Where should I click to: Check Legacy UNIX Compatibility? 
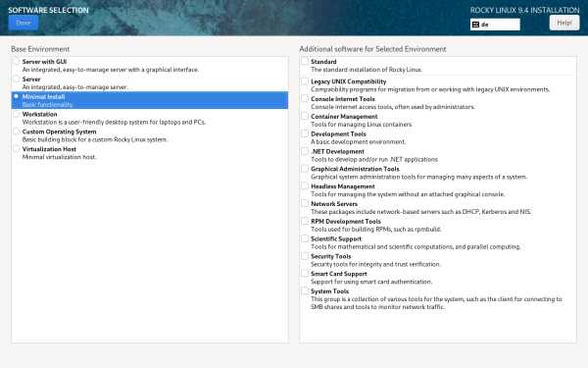(x=305, y=81)
